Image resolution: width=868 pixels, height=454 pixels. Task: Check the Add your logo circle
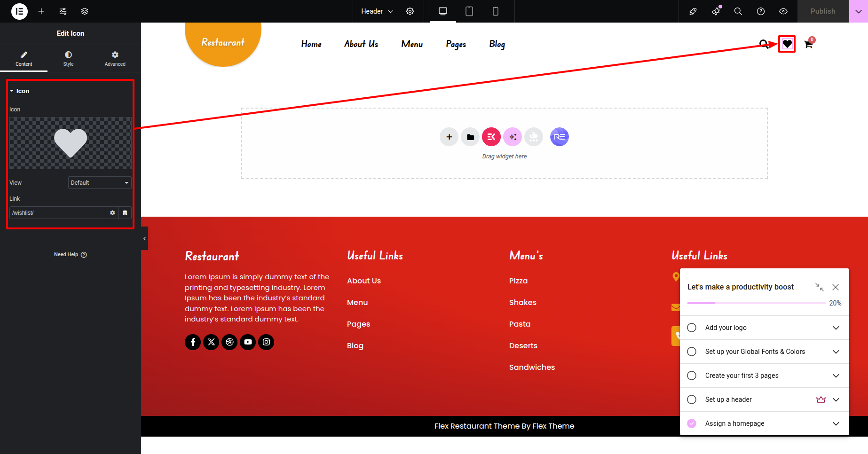[692, 328]
